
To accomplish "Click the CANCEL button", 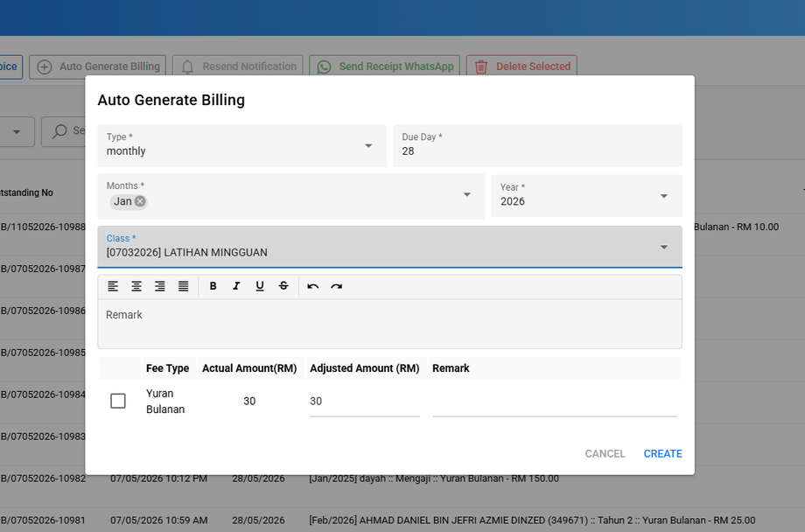I will click(x=605, y=454).
